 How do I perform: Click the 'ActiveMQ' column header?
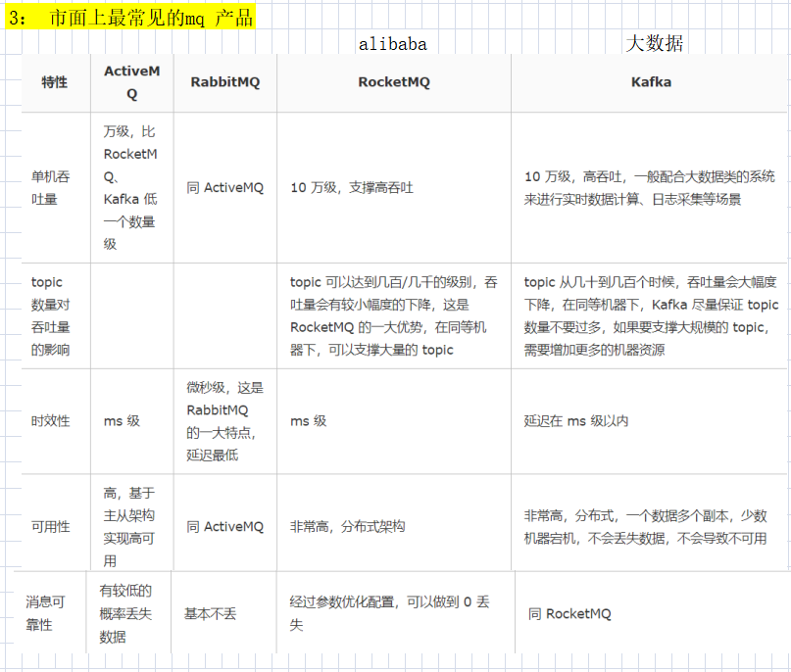pos(132,82)
